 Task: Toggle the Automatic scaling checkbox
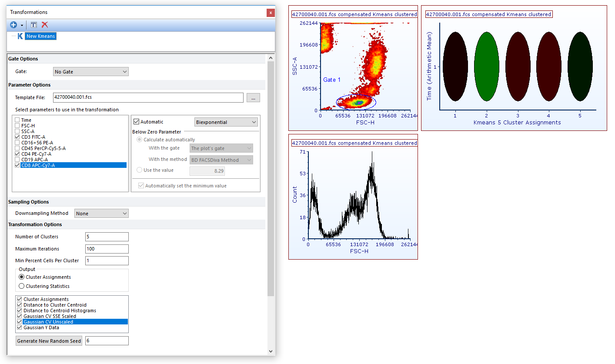click(x=137, y=122)
